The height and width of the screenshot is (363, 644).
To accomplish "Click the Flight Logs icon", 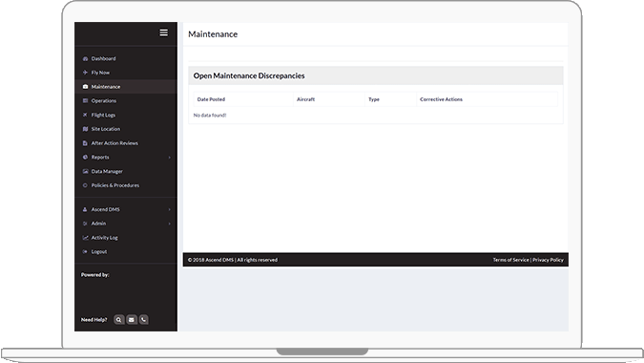I will (85, 115).
